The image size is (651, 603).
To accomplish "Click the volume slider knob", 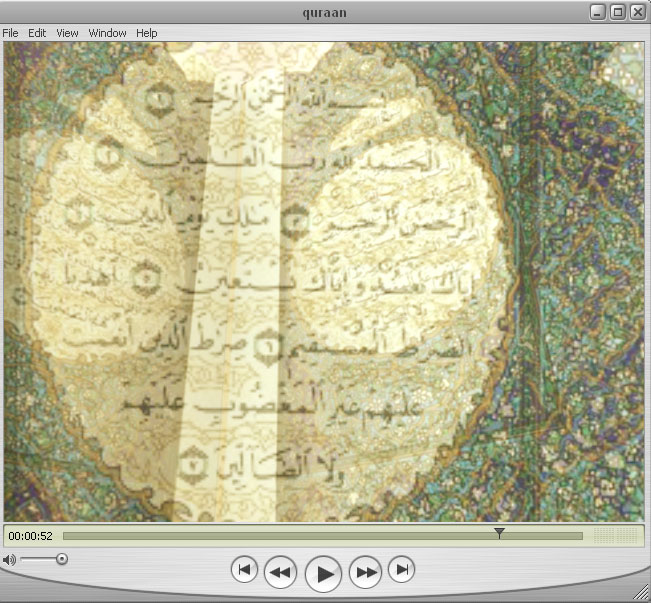I will click(x=62, y=559).
